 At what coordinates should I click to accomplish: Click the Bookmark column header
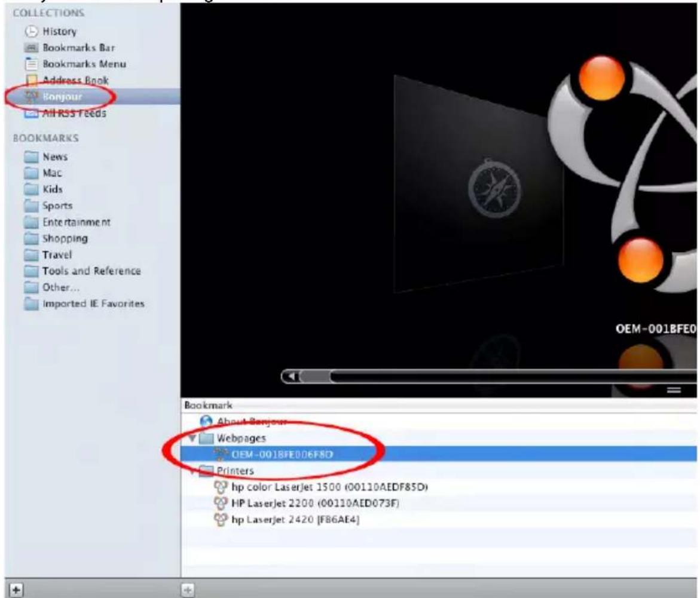click(x=439, y=405)
